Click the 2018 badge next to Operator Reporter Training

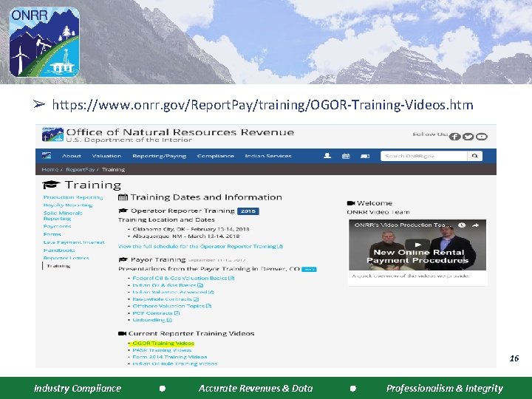(x=248, y=211)
